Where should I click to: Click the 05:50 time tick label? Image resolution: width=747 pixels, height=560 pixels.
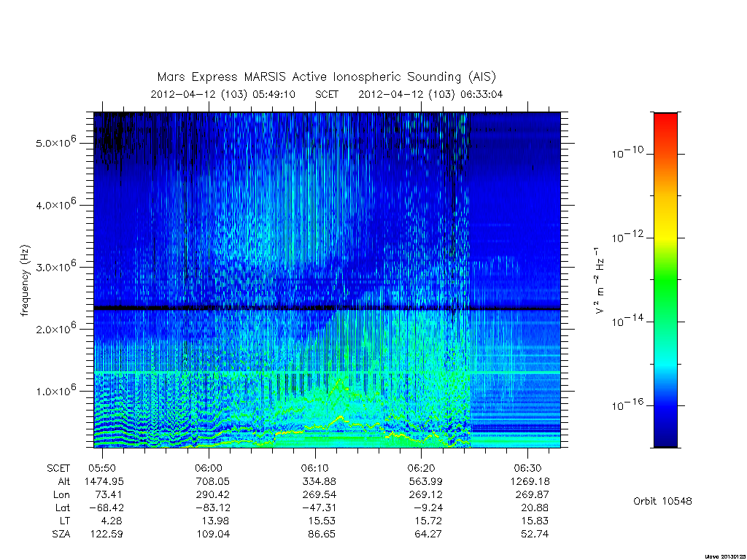tap(102, 468)
